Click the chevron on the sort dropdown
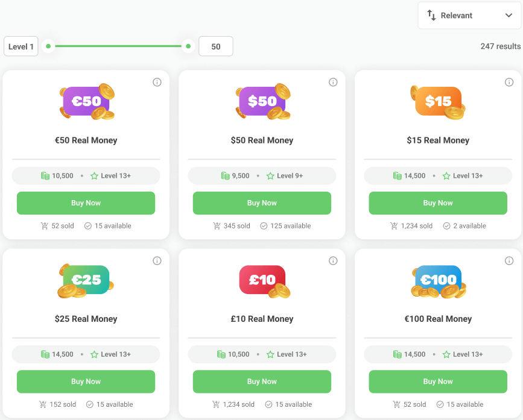Viewport: 523px width, 420px height. [x=509, y=16]
